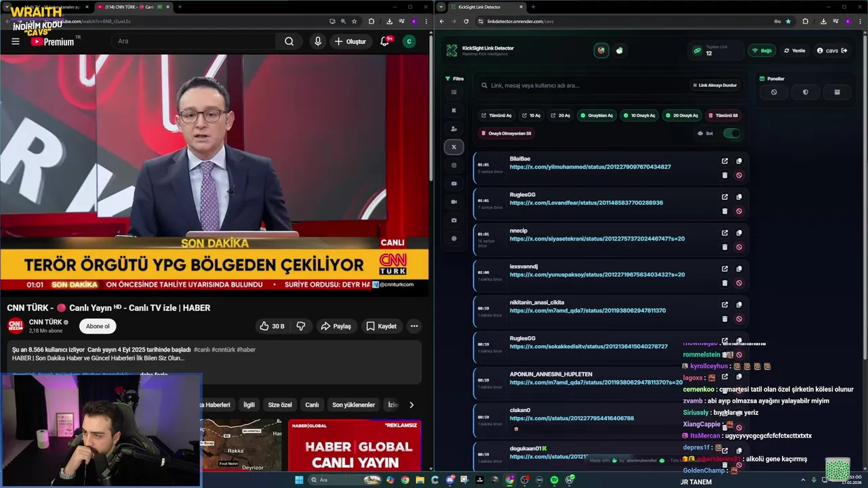The height and width of the screenshot is (488, 868).
Task: Open the YouTube hamburger guide menu
Action: [15, 41]
